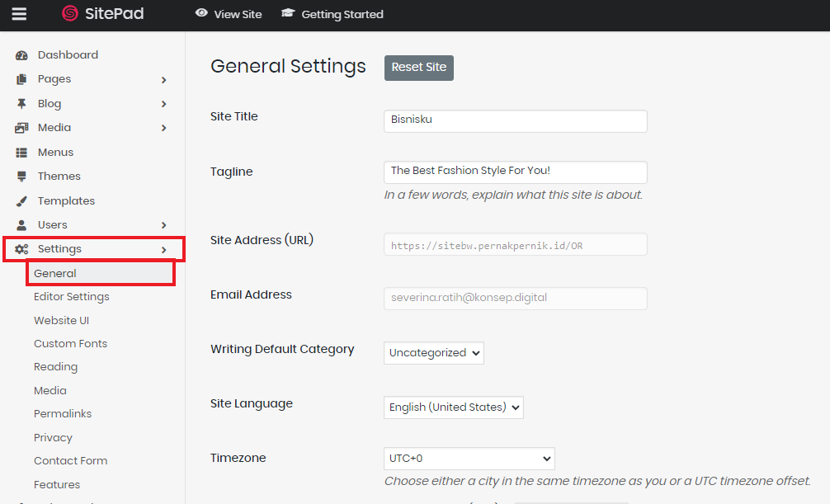Open Dashboard via its gauge icon

[22, 55]
